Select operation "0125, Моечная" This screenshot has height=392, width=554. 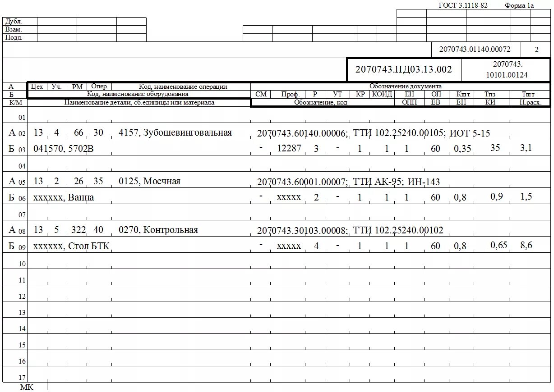point(149,181)
